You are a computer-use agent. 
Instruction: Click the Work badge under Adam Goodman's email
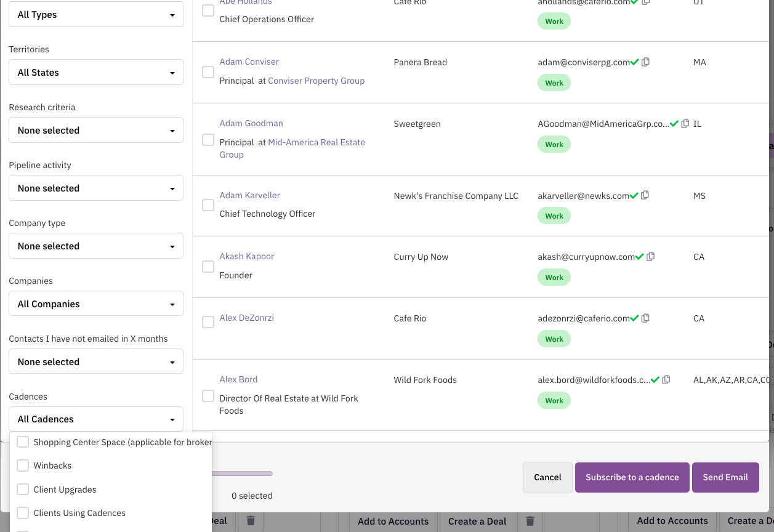tap(554, 145)
